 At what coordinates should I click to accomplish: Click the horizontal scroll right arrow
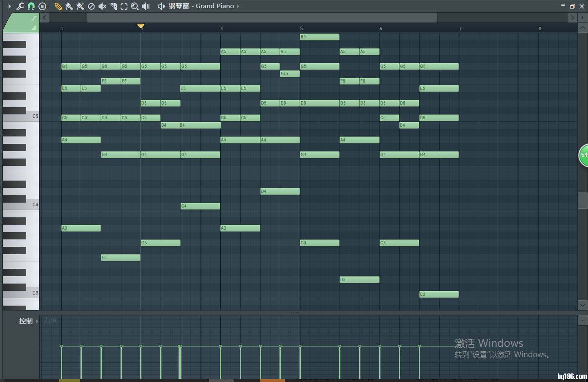572,18
